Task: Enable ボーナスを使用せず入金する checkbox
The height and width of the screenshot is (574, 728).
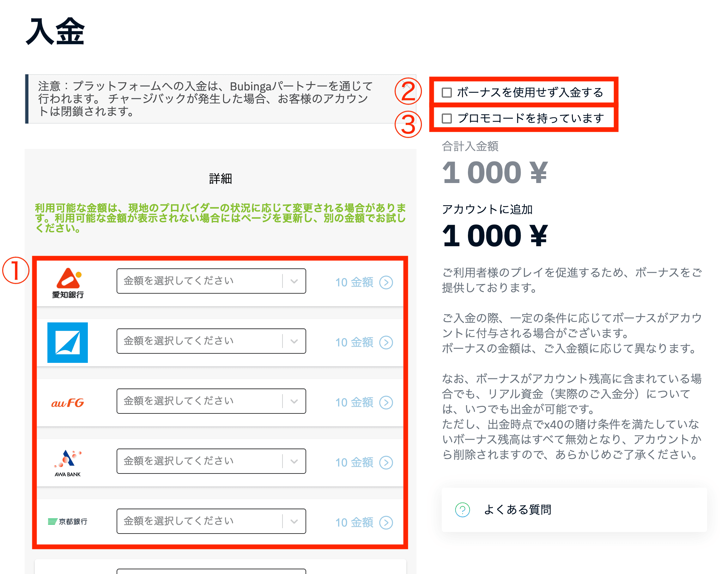Action: [x=446, y=92]
